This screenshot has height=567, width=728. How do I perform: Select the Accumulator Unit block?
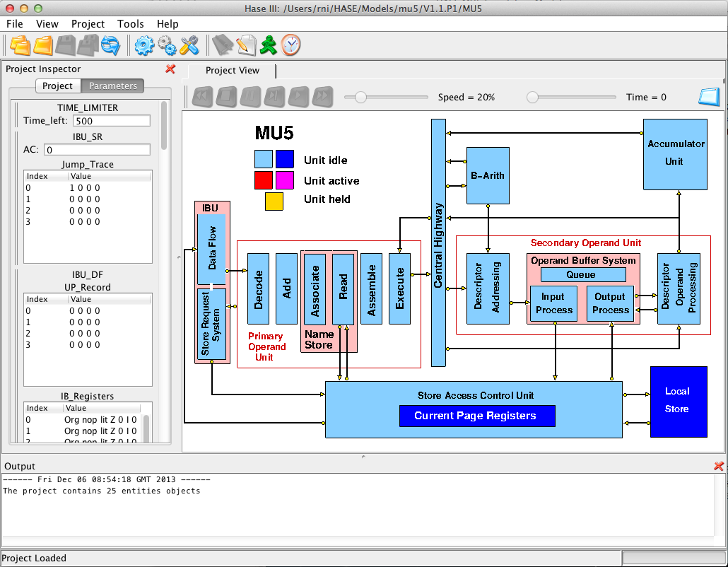675,154
